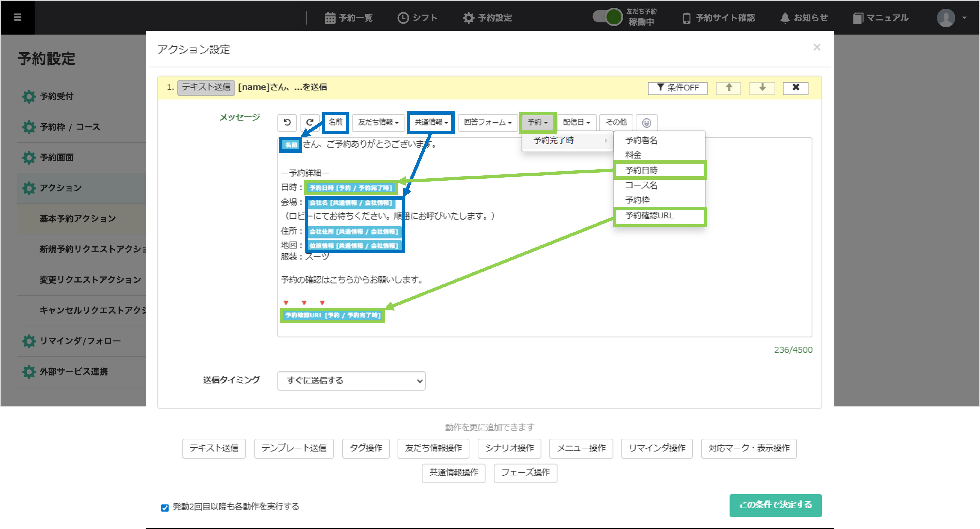This screenshot has width=980, height=529.
Task: Move action down with the down arrow
Action: click(762, 88)
